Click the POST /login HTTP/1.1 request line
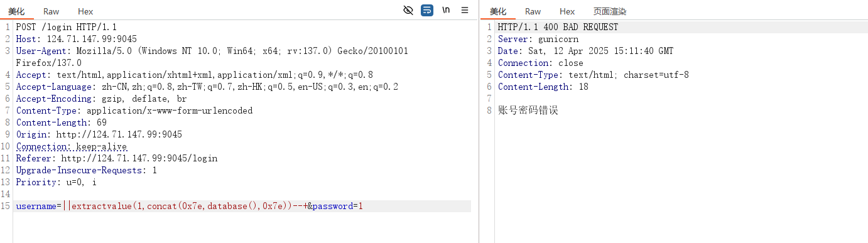 (x=66, y=27)
